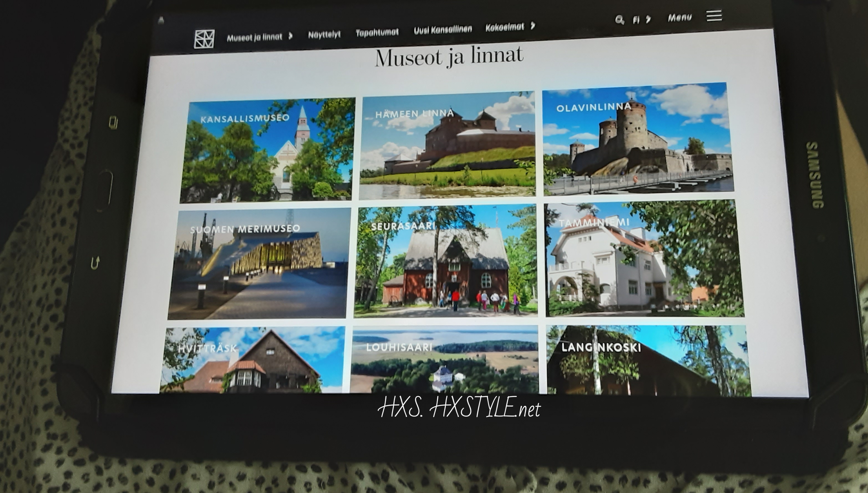Image resolution: width=868 pixels, height=493 pixels.
Task: Expand the Kokoelmat chevron arrow
Action: point(533,26)
